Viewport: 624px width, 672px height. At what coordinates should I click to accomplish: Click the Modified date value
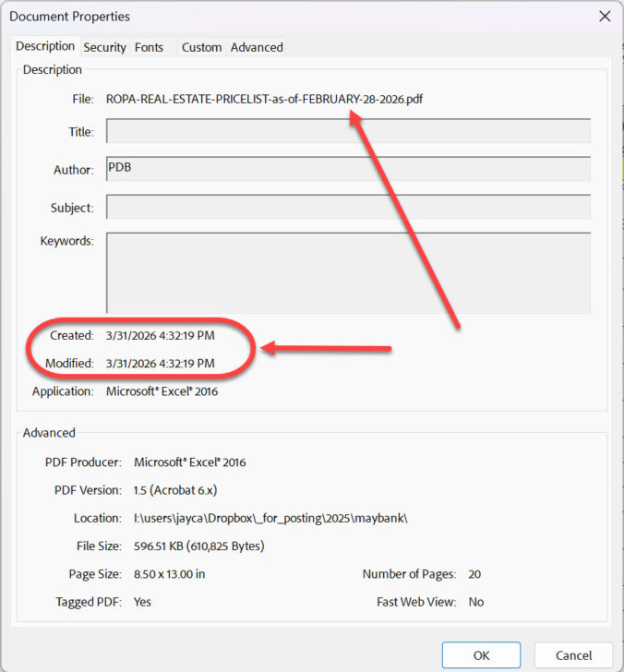[x=161, y=363]
